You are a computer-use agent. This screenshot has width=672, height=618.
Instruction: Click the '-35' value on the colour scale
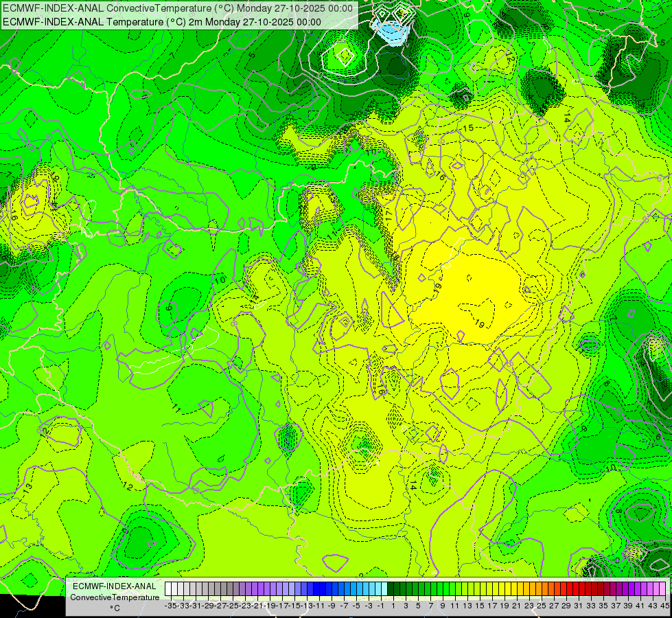[x=171, y=606]
